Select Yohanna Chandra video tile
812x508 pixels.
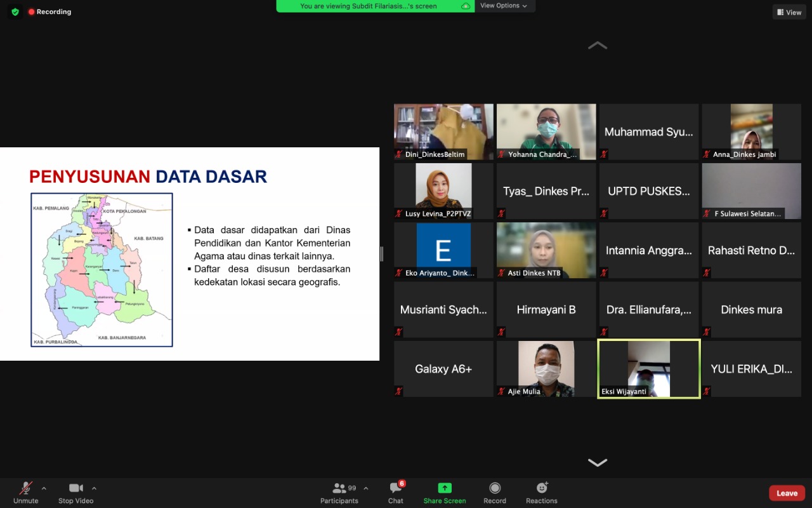[546, 131]
